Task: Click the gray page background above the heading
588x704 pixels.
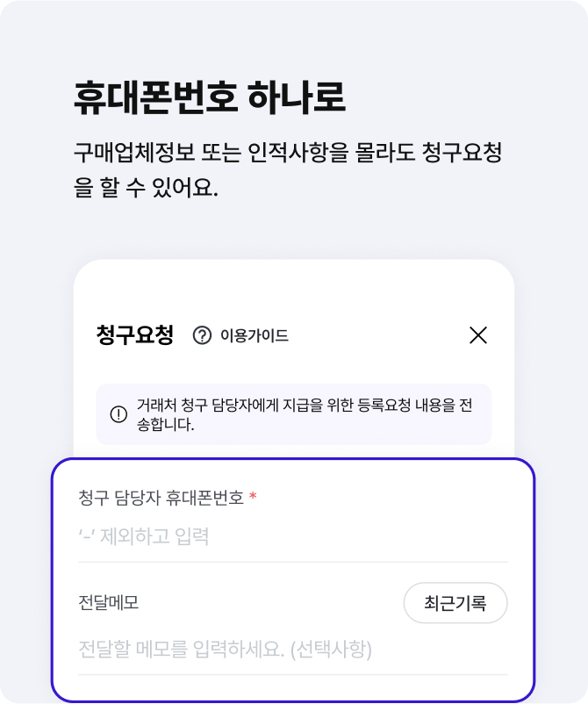Action: tap(293, 35)
